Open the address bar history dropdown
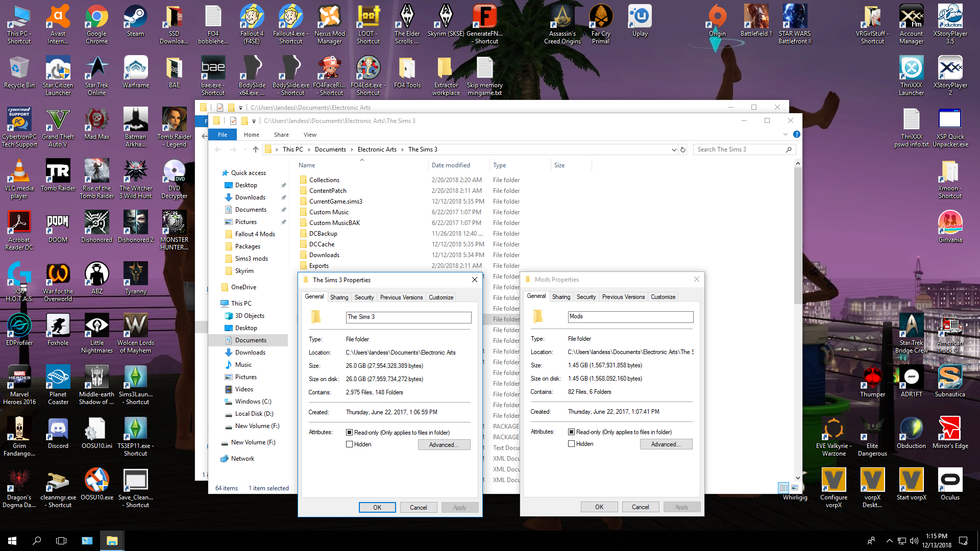This screenshot has height=551, width=980. coord(674,149)
